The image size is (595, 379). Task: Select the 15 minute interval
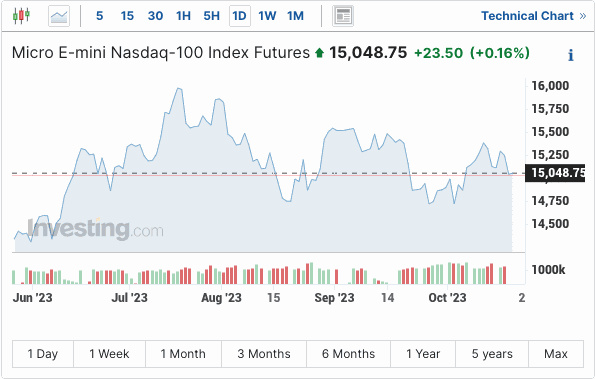[x=127, y=16]
